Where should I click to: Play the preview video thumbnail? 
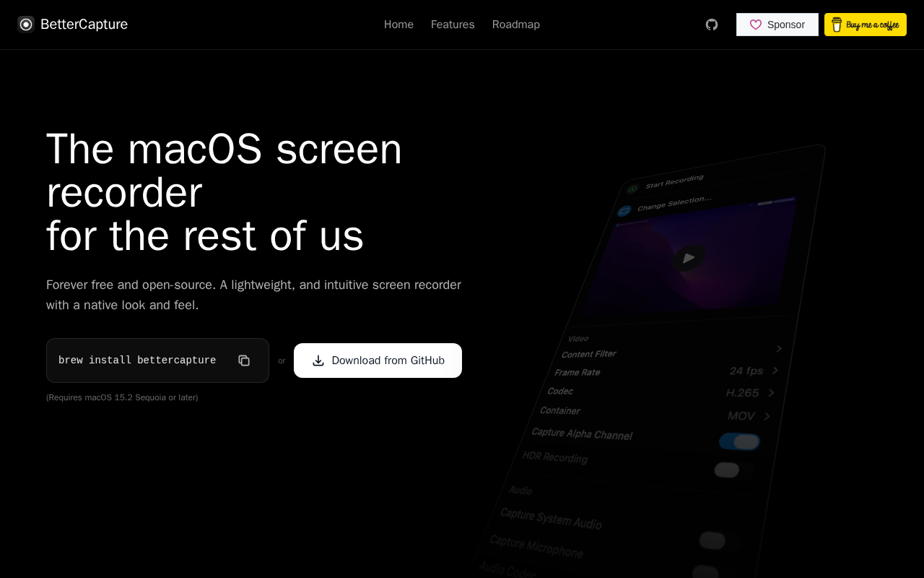click(x=689, y=258)
